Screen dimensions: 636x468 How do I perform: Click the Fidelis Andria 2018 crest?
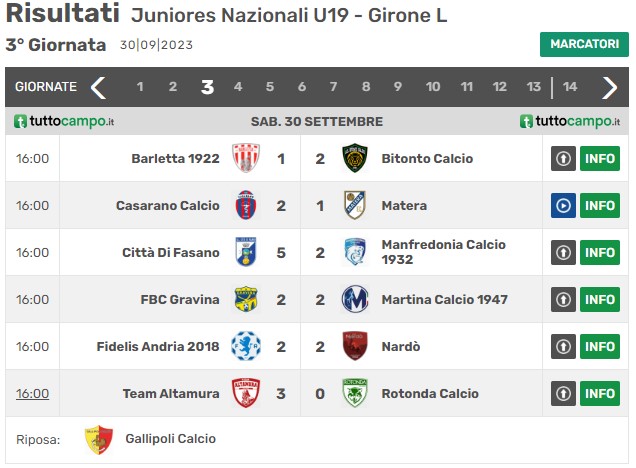246,346
